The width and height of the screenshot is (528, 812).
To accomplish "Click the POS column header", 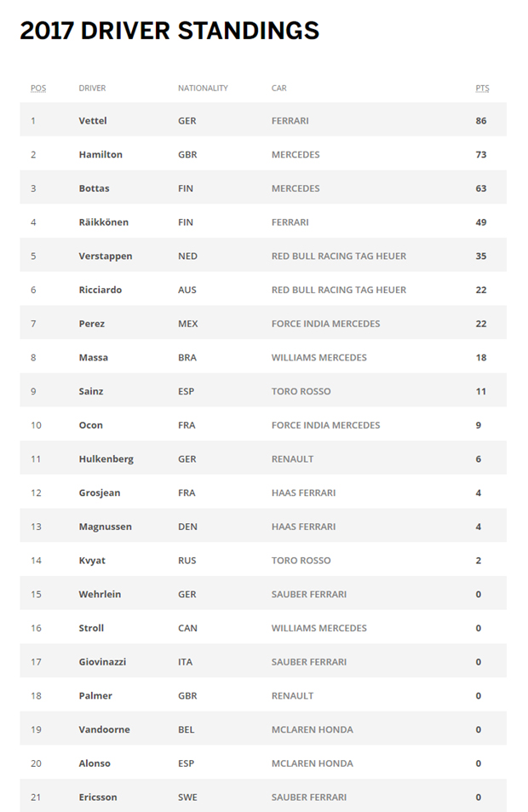I will 38,88.
